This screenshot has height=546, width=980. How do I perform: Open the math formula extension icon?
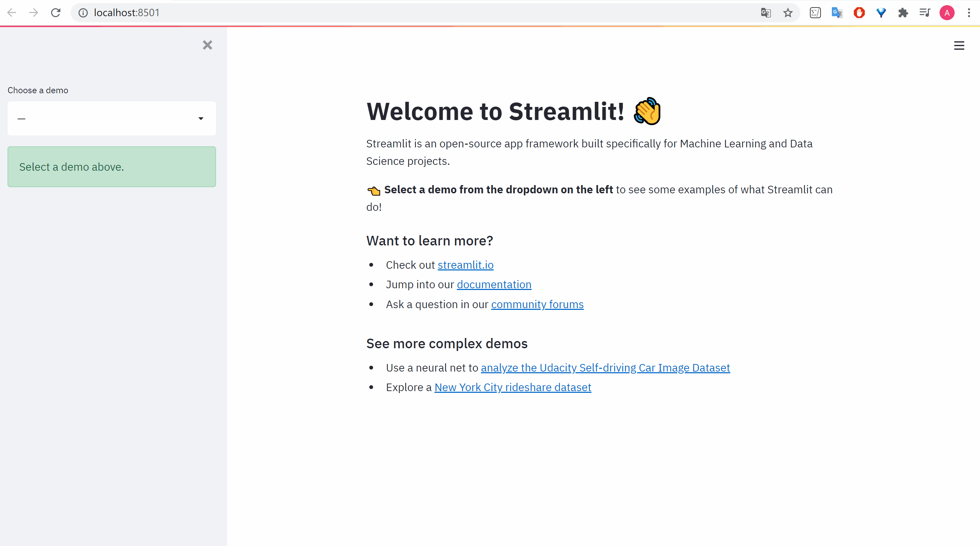point(815,13)
